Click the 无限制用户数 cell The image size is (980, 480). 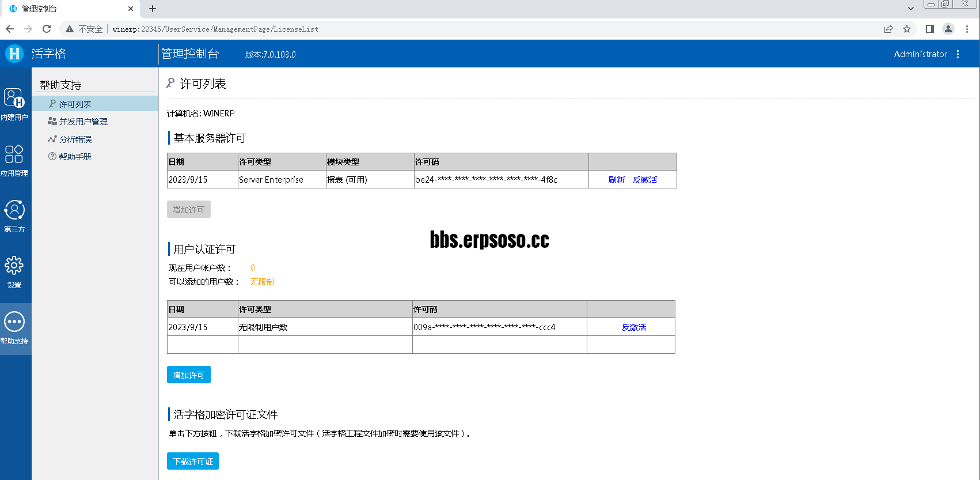click(325, 327)
